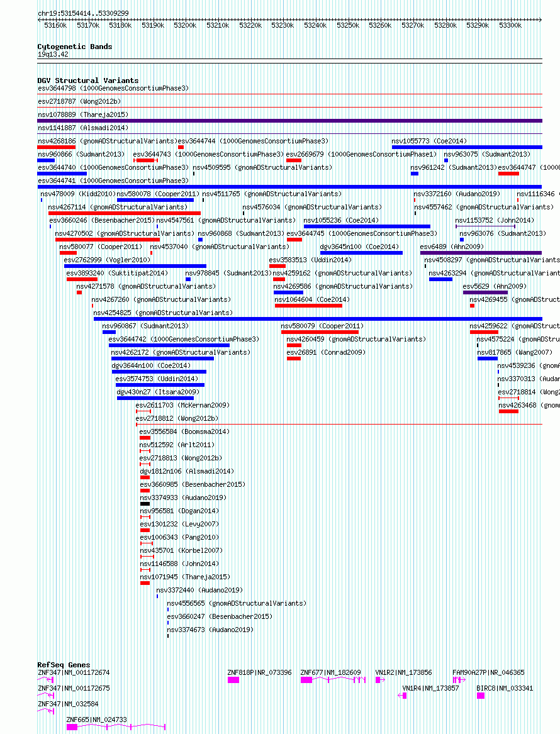Screen dimensions: 560x734
Task: Open the esv2718787 (Wong2012b) variant
Action: (x=80, y=102)
